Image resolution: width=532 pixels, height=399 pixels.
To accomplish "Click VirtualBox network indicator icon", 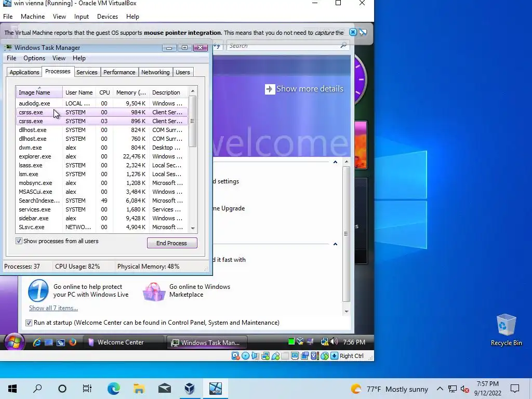I will 265,355.
